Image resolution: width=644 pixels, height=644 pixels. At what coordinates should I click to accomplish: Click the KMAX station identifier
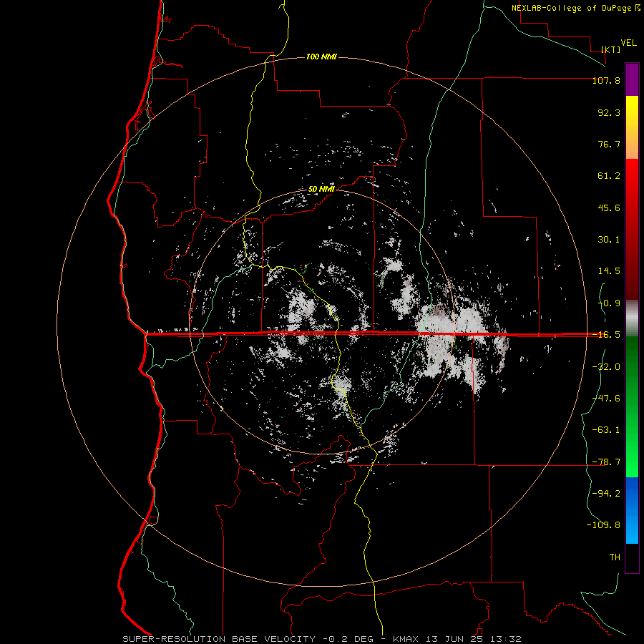click(x=406, y=639)
